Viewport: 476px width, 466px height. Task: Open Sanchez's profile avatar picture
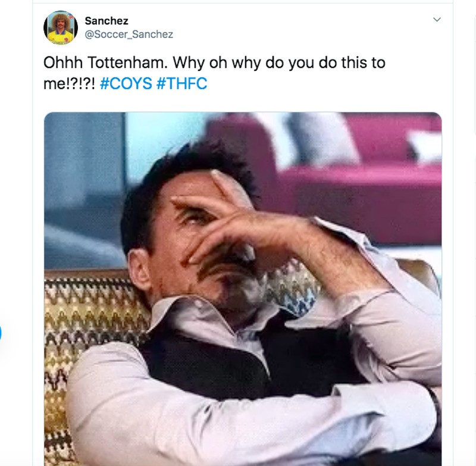61,27
